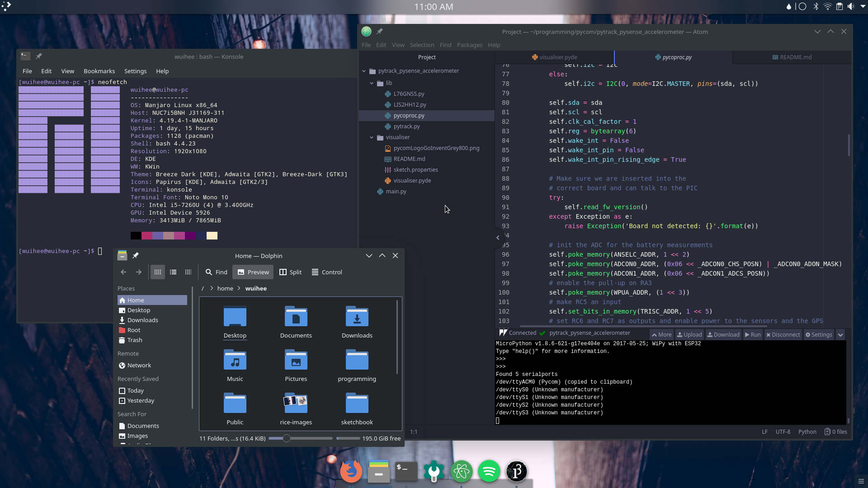The width and height of the screenshot is (868, 488).
Task: Toggle the Preview button in Dolphin
Action: pyautogui.click(x=253, y=272)
